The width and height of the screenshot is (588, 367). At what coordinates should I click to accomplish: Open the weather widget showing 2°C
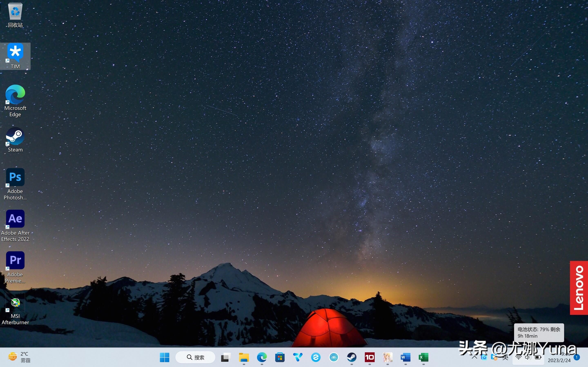[x=19, y=357]
